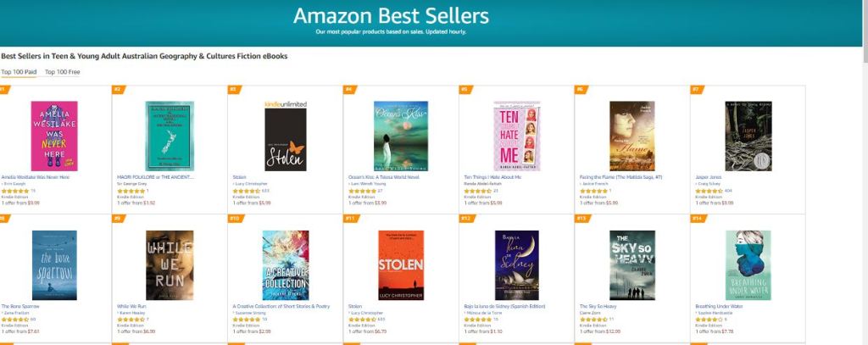Click the star rating under Ocean's Kiss
Viewport: 868px width, 345px height.
tap(362, 192)
